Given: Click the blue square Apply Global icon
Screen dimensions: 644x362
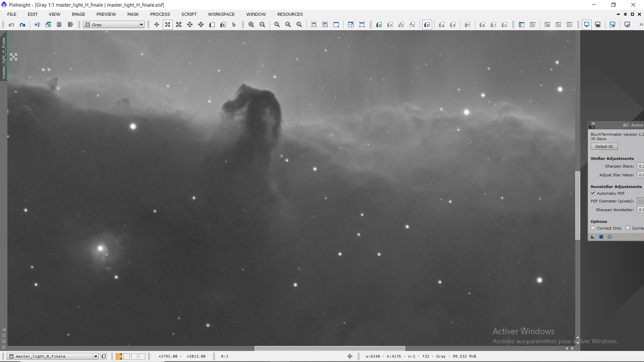Looking at the screenshot, I should click(601, 237).
